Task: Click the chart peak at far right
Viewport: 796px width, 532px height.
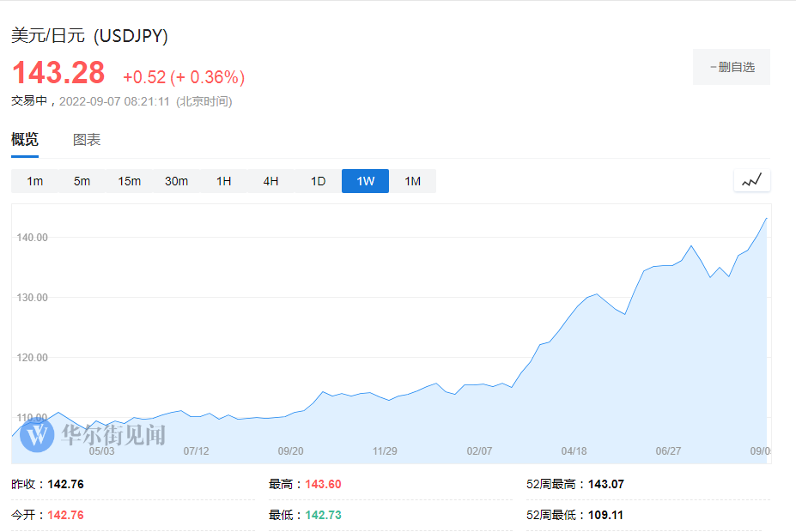Action: tap(766, 219)
